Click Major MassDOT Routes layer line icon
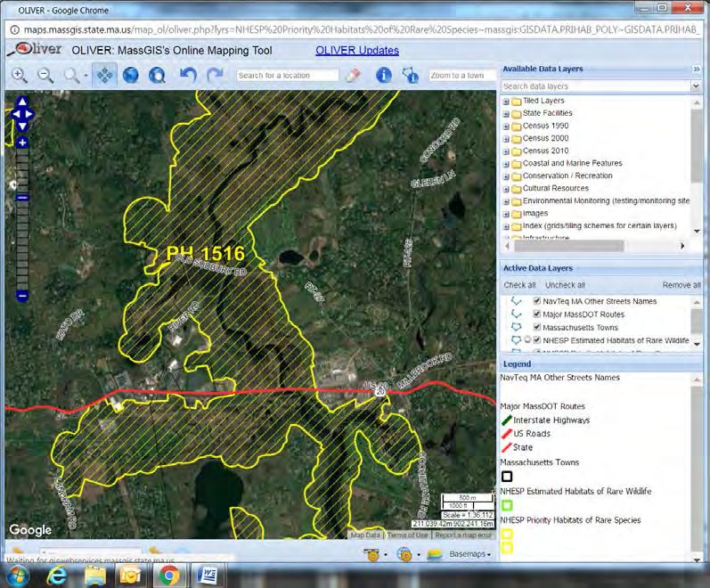This screenshot has height=588, width=710. (x=516, y=314)
